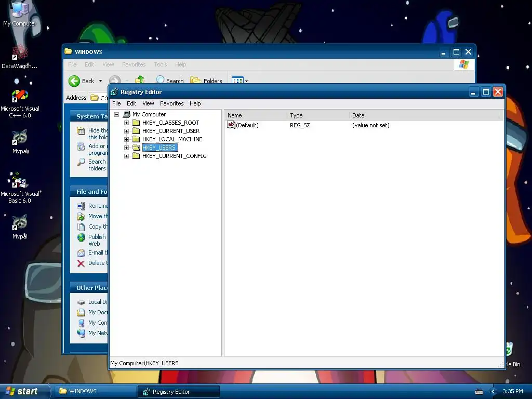Switch to WINDOWS taskbar button
This screenshot has width=532, height=399.
coord(95,392)
